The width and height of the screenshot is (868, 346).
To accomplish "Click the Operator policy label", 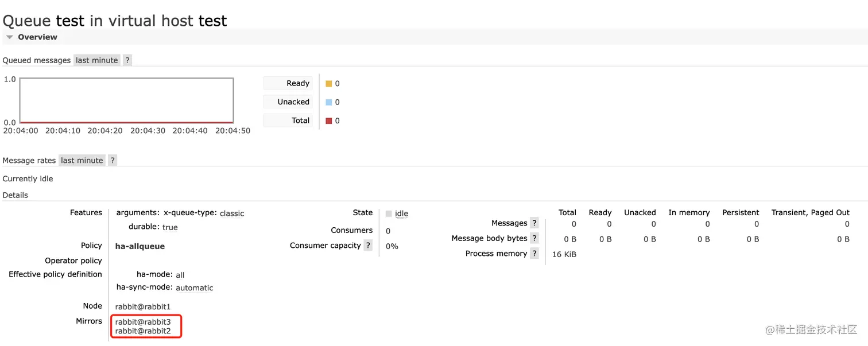I will [x=73, y=261].
